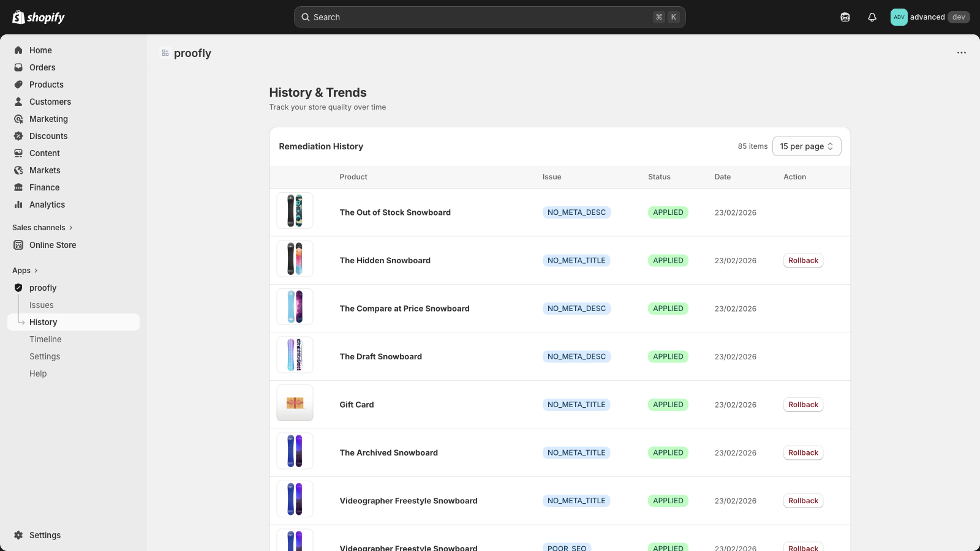Click Rollback for The Hidden Snowboard

click(803, 260)
